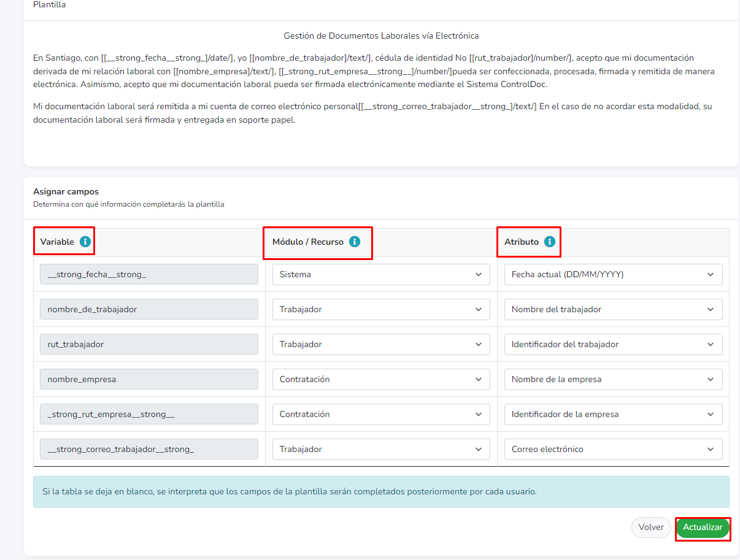740x560 pixels.
Task: Open module dropdown for __strong_correo_trabajador__strong_ row
Action: click(x=381, y=449)
